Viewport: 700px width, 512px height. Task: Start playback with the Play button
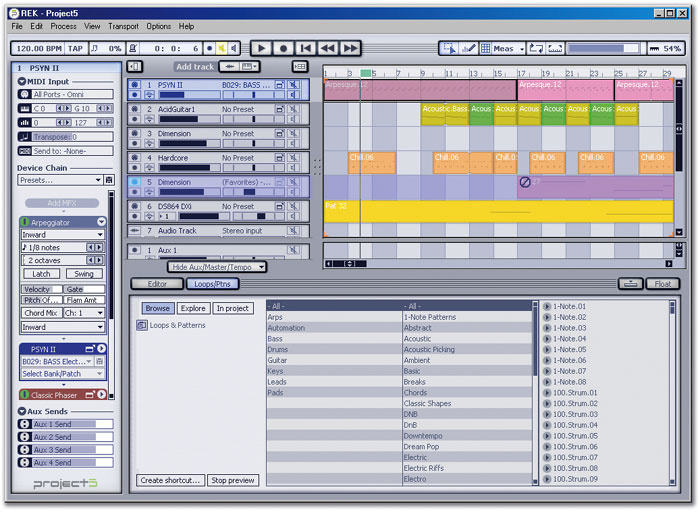[x=262, y=48]
